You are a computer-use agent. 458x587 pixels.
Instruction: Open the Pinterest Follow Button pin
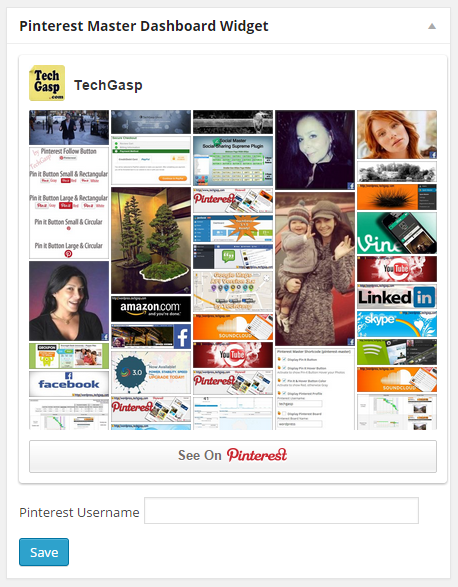tap(69, 203)
